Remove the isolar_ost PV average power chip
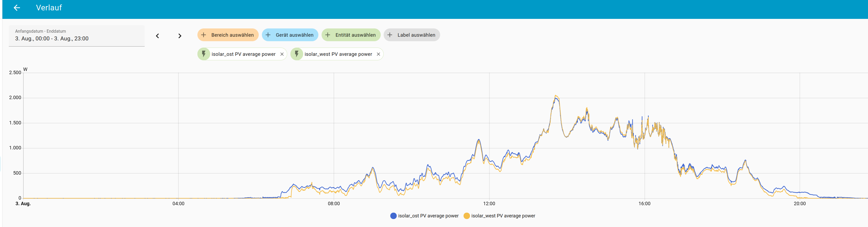The width and height of the screenshot is (868, 227). (282, 54)
